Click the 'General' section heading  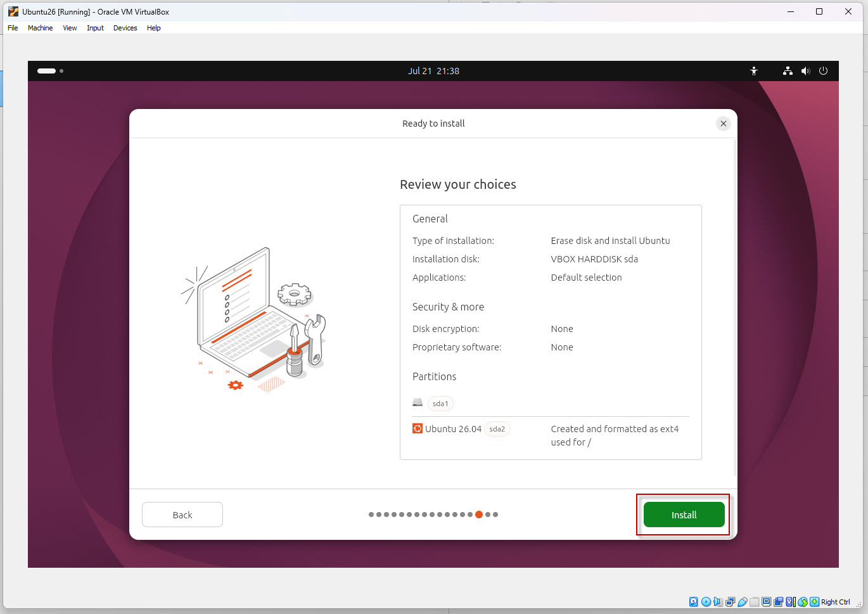pos(430,219)
